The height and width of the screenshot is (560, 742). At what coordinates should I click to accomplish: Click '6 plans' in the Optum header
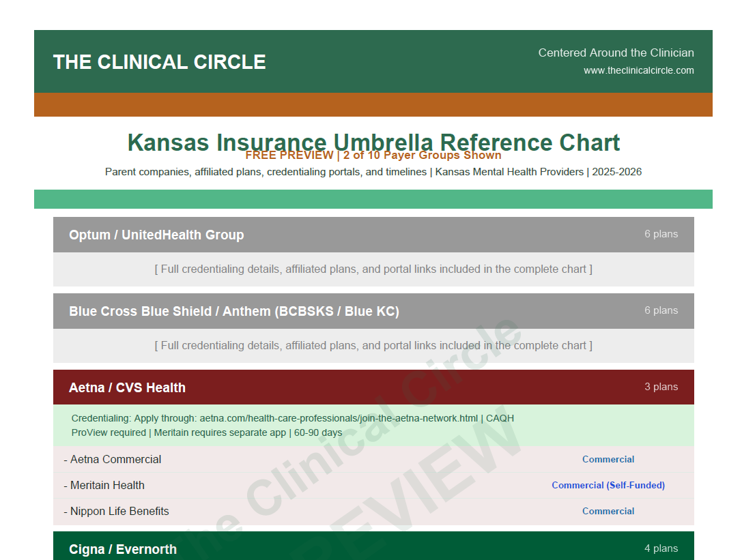(x=661, y=234)
